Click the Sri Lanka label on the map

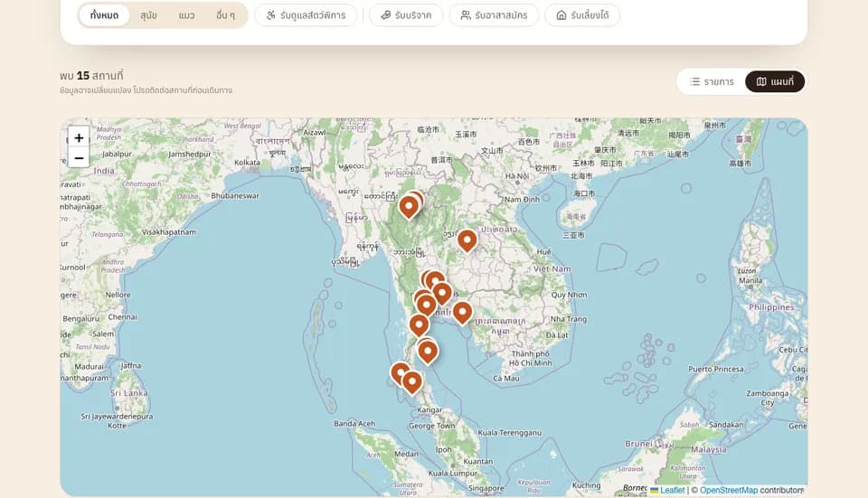129,393
